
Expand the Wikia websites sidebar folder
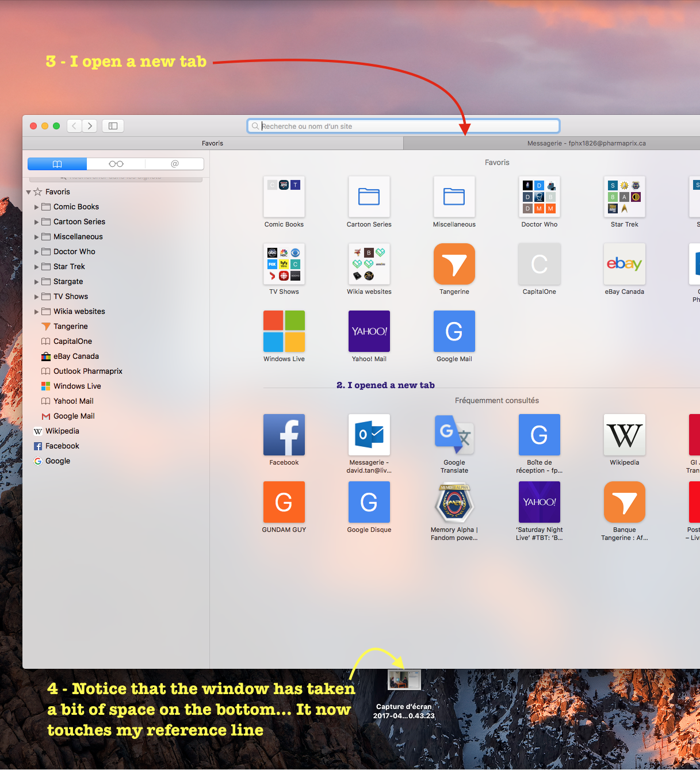point(37,312)
